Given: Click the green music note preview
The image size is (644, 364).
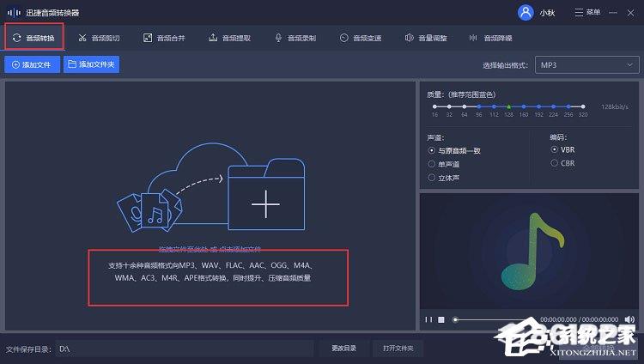Looking at the screenshot, I should 532,252.
